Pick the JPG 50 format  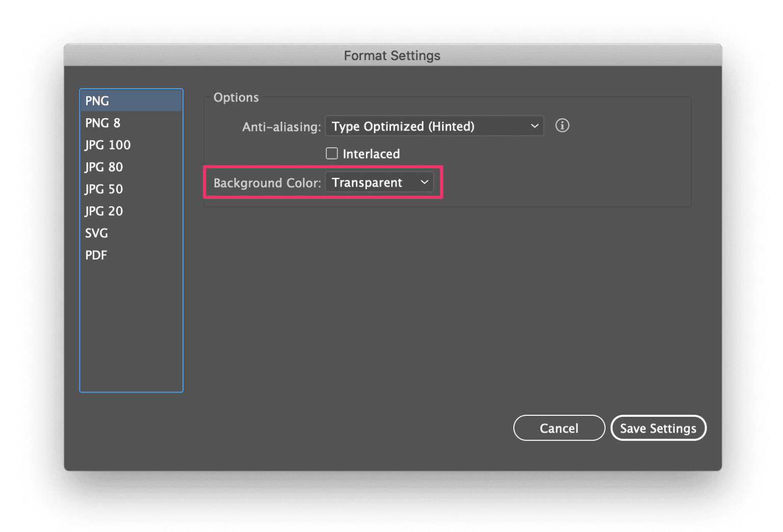tap(131, 189)
